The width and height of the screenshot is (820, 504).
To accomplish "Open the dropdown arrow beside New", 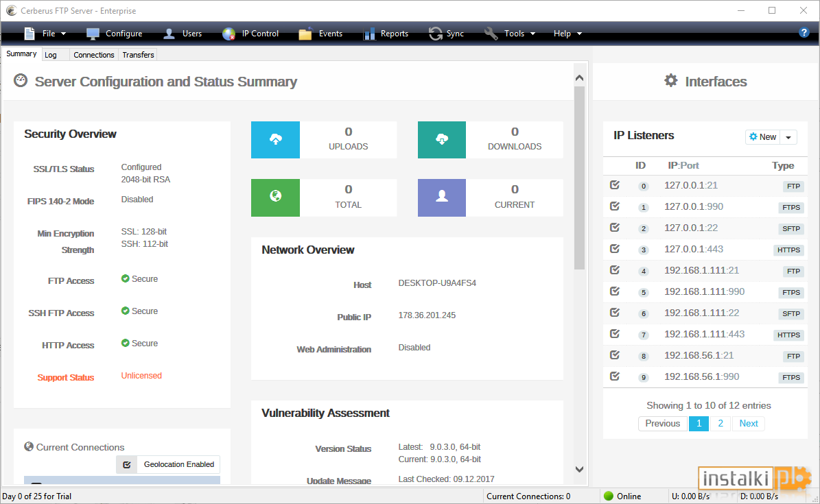I will pos(788,137).
